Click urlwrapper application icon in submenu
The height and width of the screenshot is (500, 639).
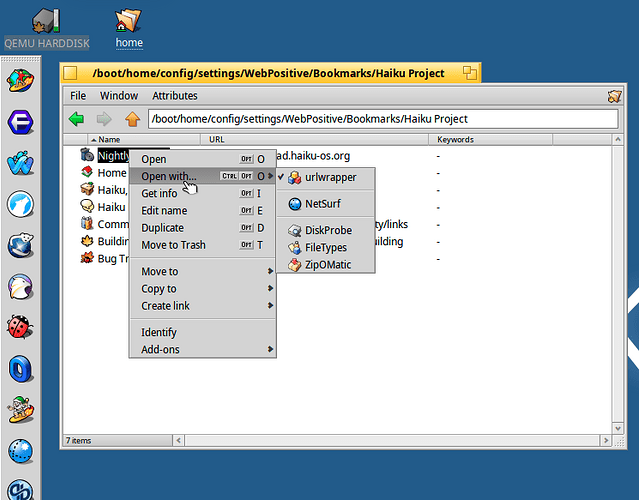(295, 178)
